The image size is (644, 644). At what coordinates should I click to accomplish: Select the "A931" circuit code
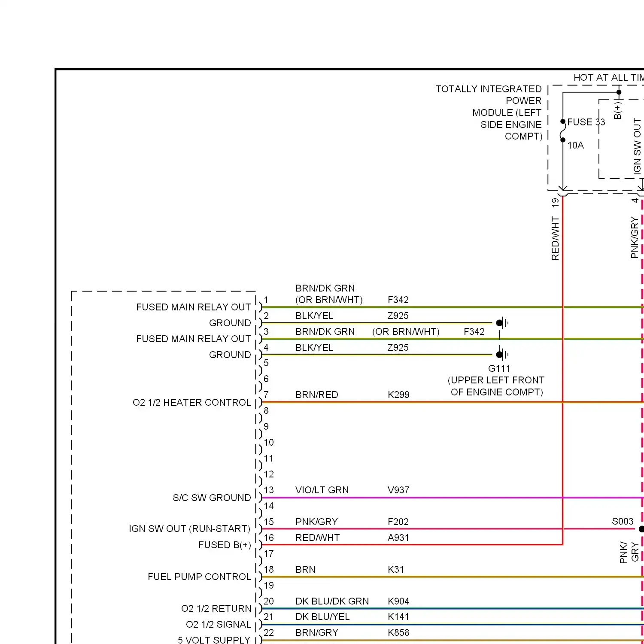(398, 538)
